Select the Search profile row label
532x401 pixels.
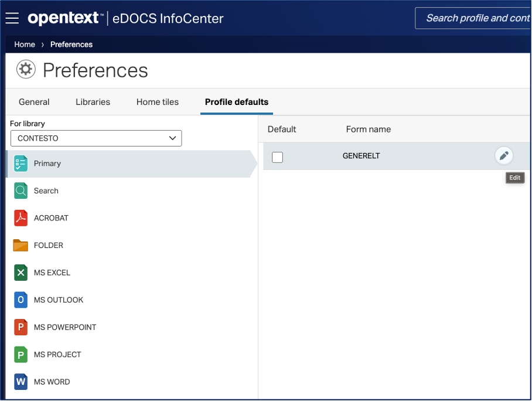(x=46, y=191)
